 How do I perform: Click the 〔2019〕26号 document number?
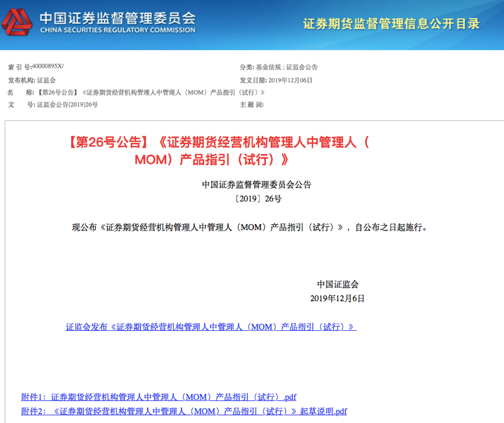(258, 198)
